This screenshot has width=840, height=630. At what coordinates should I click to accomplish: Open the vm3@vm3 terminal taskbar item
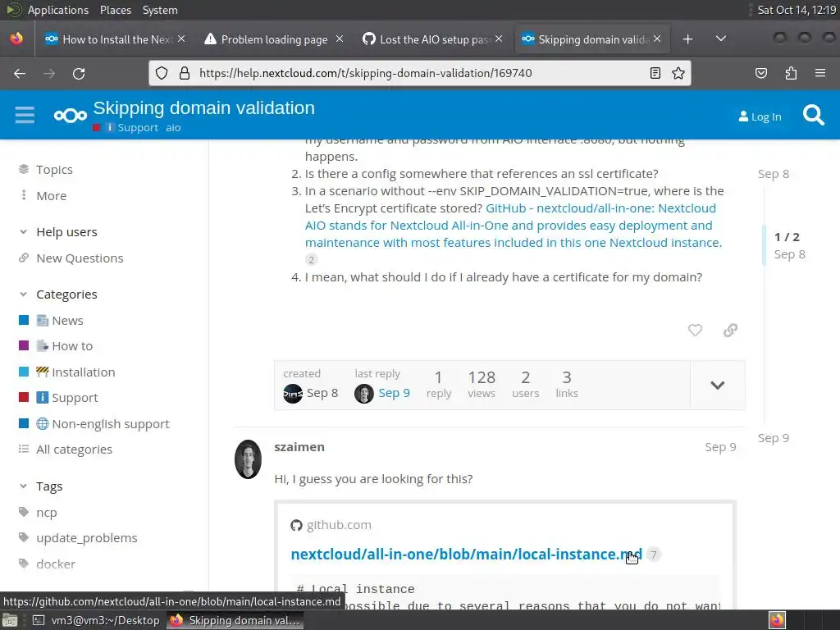pyautogui.click(x=97, y=620)
